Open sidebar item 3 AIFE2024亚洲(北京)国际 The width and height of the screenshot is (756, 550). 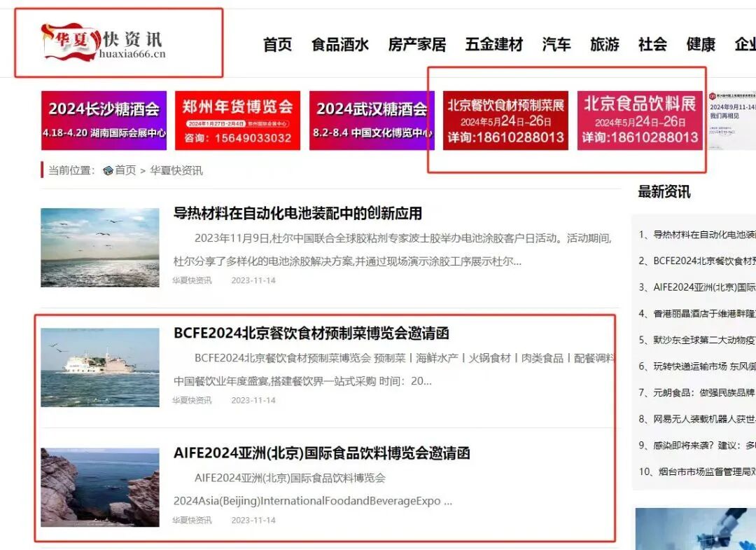pos(697,287)
